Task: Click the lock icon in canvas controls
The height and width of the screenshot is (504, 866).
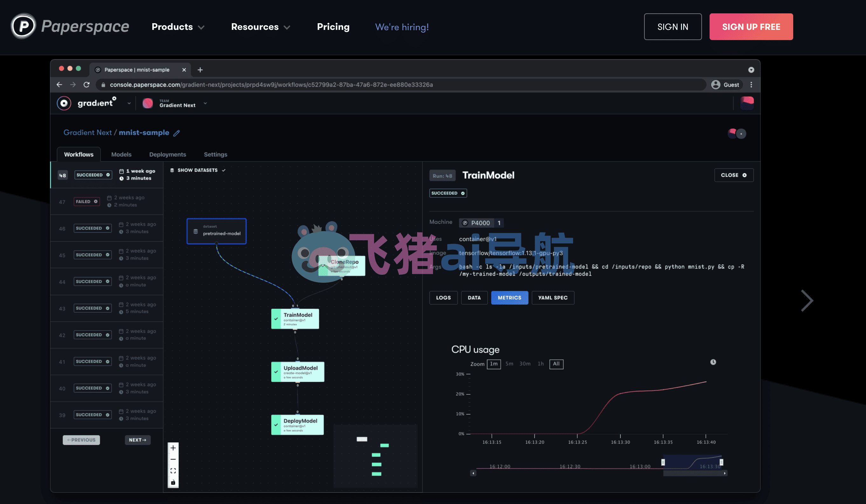Action: pos(173,482)
